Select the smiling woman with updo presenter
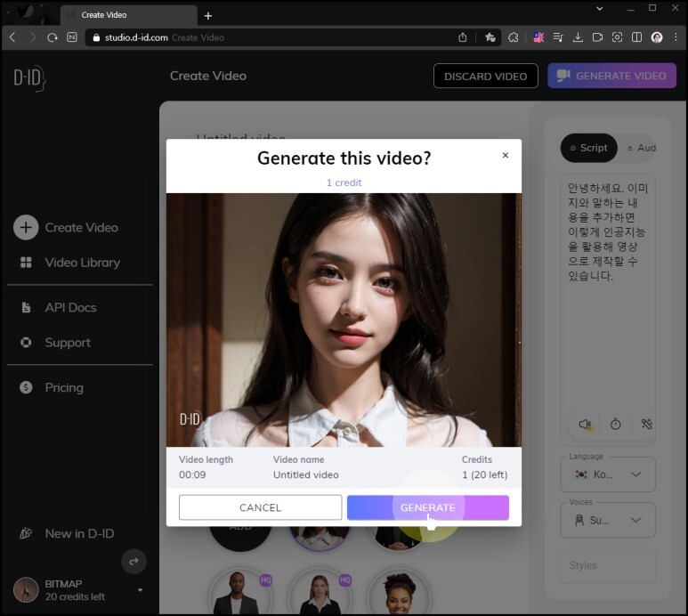Image resolution: width=688 pixels, height=616 pixels. [x=399, y=592]
